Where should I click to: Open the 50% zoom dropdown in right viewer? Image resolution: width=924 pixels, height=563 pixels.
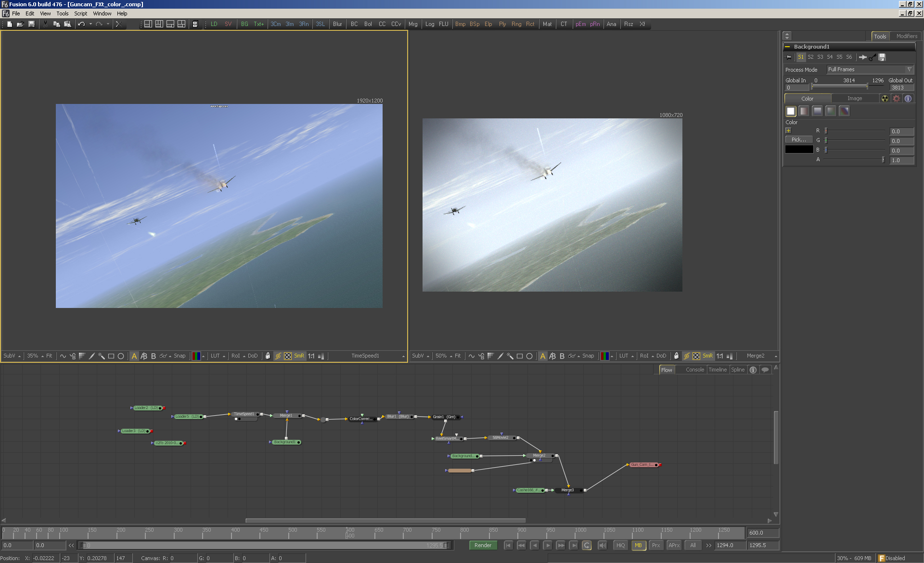(444, 356)
